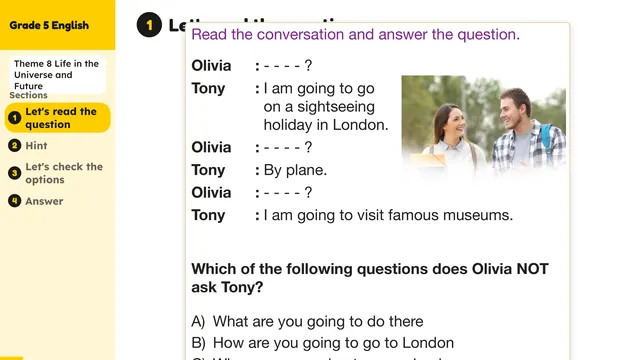Click the large black section number 1 badge
This screenshot has height=360, width=640.
coord(149,25)
